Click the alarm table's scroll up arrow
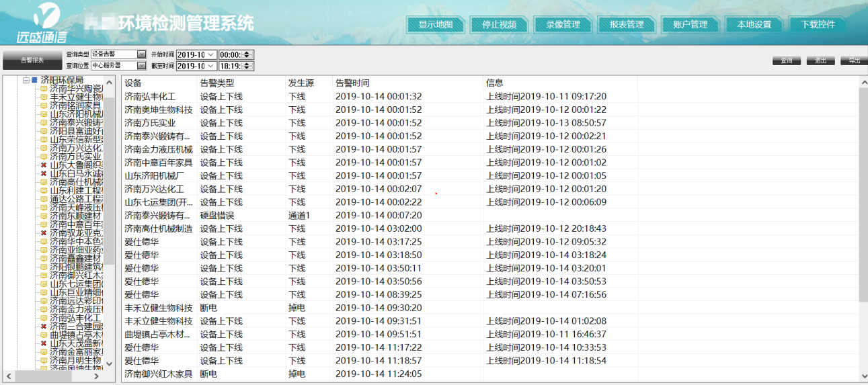The height and width of the screenshot is (385, 868). pos(863,82)
